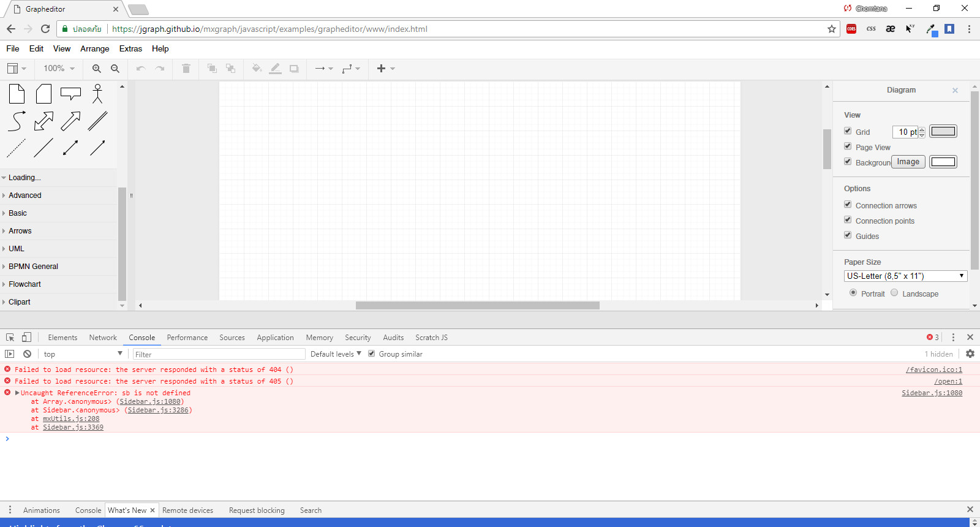Click the console Filter input field
This screenshot has height=527, width=980.
click(x=219, y=354)
